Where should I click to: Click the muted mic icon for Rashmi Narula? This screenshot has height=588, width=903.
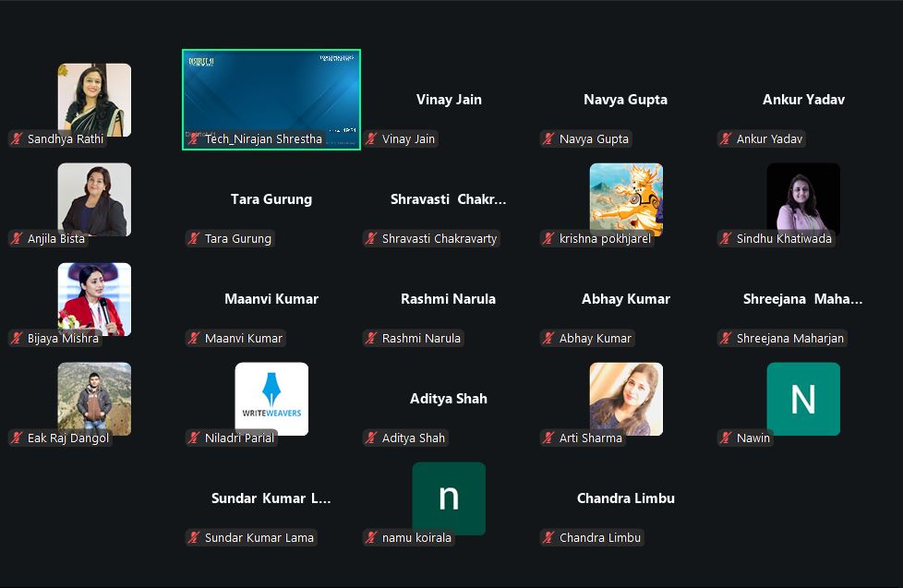click(371, 339)
